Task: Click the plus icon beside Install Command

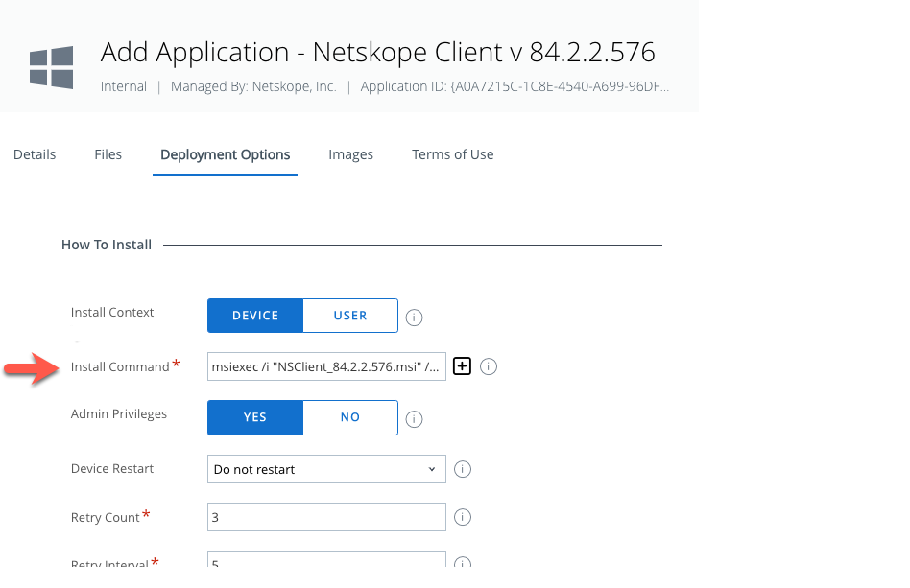Action: (462, 366)
